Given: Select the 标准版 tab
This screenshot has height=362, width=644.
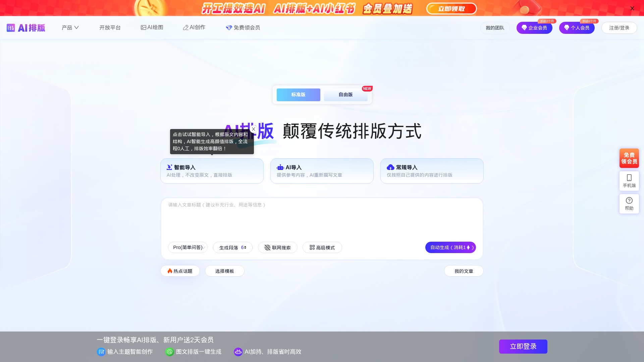Looking at the screenshot, I should point(298,95).
